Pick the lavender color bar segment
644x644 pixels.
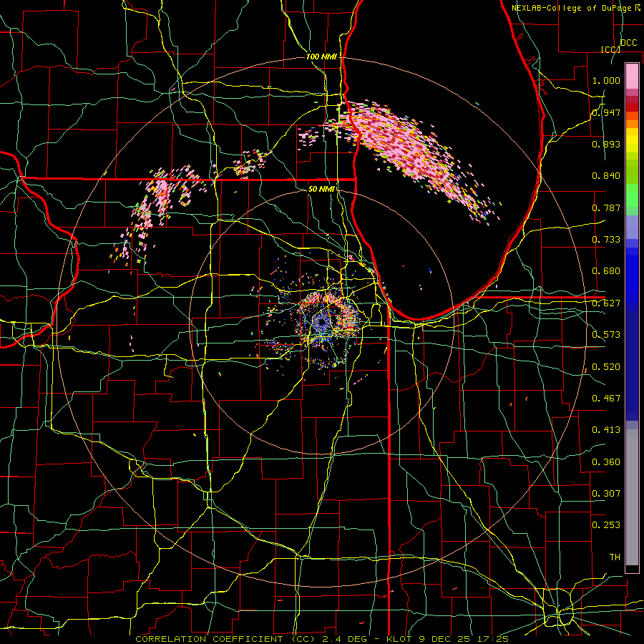(x=632, y=227)
